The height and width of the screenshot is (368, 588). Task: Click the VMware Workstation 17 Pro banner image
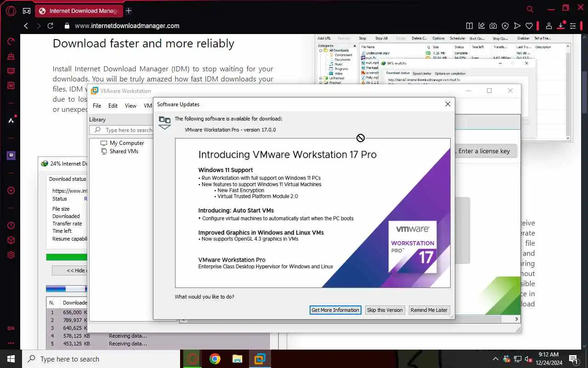tap(312, 213)
